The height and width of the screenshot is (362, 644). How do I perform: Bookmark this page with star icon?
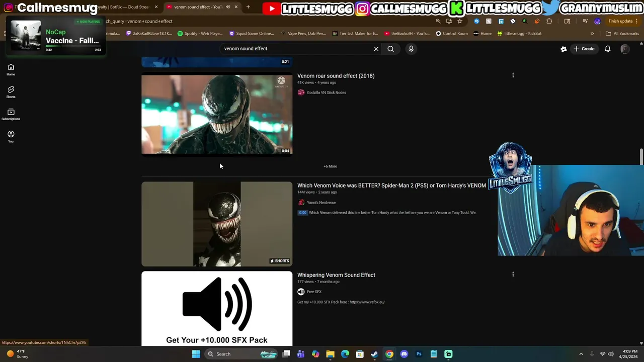pyautogui.click(x=459, y=21)
